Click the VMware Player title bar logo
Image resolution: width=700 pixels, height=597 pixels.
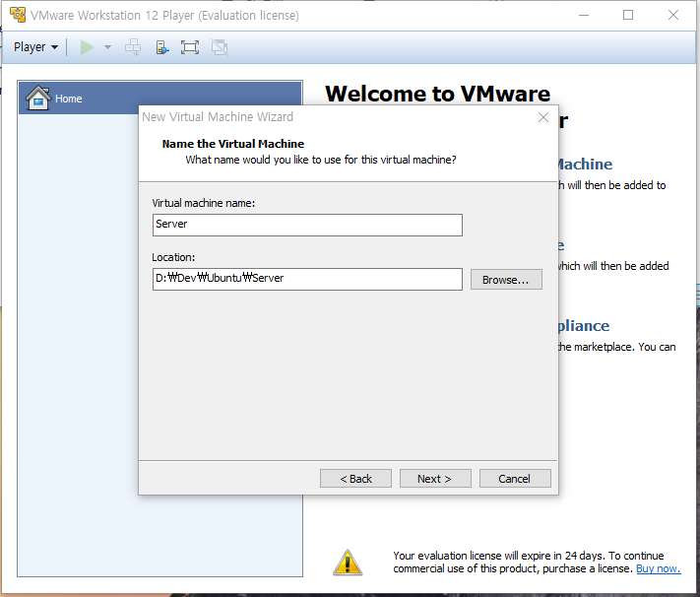click(x=18, y=15)
